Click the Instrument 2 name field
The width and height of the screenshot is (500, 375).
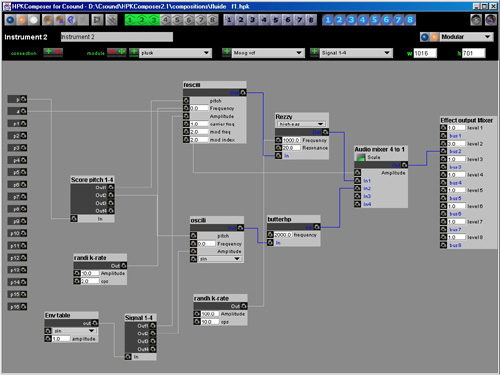pos(117,37)
